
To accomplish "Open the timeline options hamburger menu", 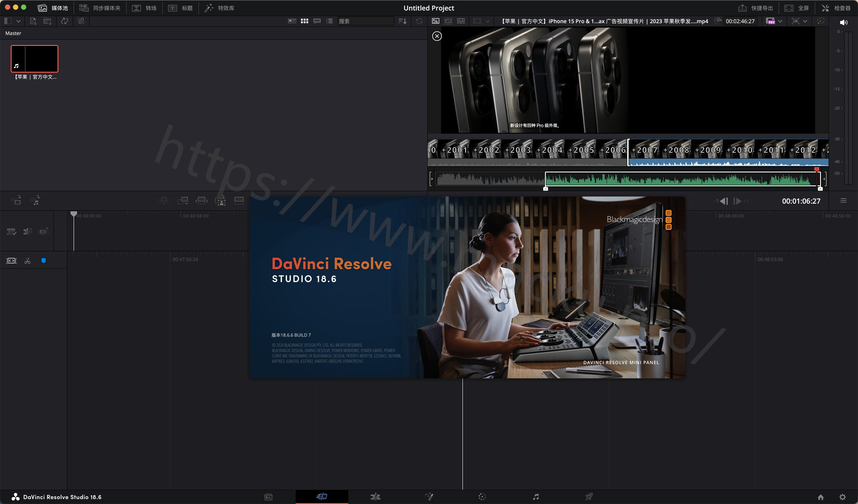I will pyautogui.click(x=843, y=201).
